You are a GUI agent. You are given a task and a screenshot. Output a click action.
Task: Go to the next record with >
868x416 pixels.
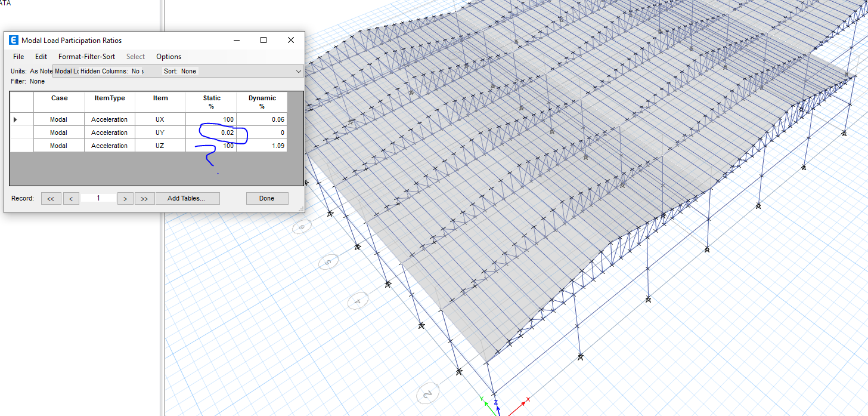pyautogui.click(x=125, y=199)
